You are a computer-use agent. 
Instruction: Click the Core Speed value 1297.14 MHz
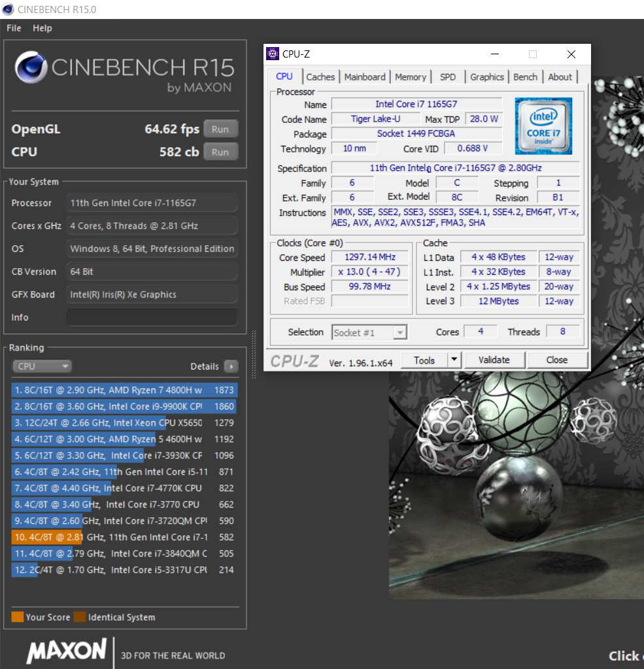click(370, 257)
